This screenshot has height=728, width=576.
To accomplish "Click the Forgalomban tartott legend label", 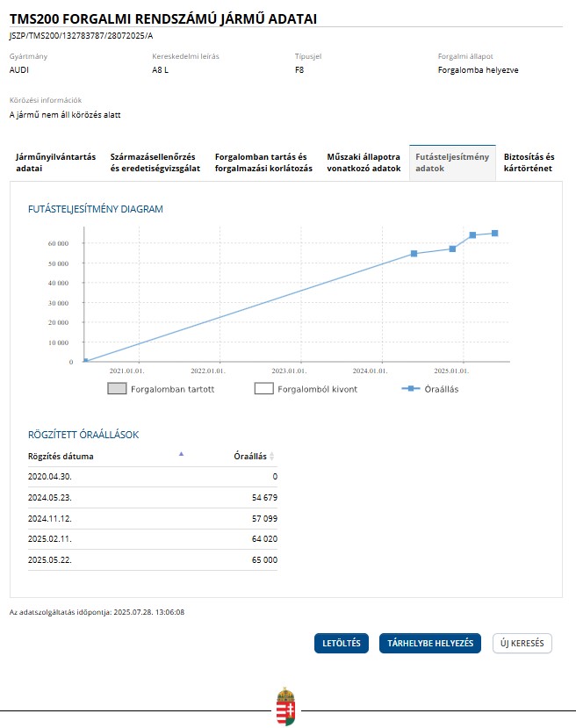I will (173, 389).
